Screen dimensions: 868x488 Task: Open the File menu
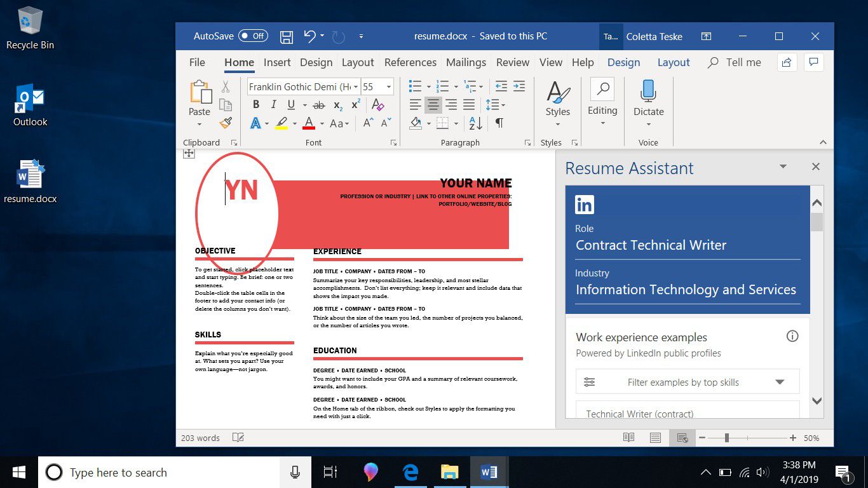tap(197, 62)
